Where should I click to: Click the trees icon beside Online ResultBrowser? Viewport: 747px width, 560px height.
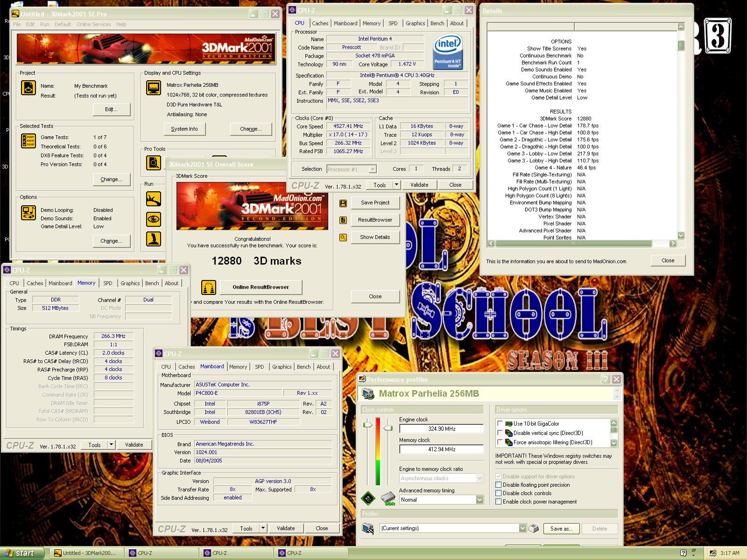[x=209, y=287]
